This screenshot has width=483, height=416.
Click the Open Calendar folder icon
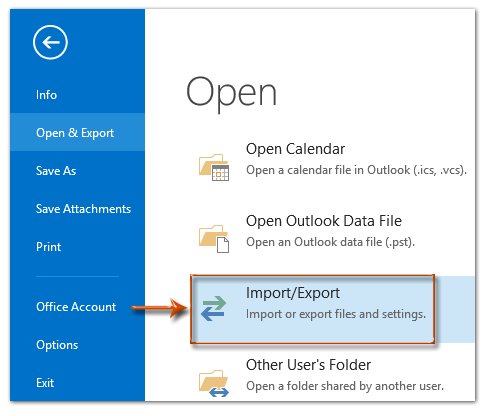tap(214, 167)
